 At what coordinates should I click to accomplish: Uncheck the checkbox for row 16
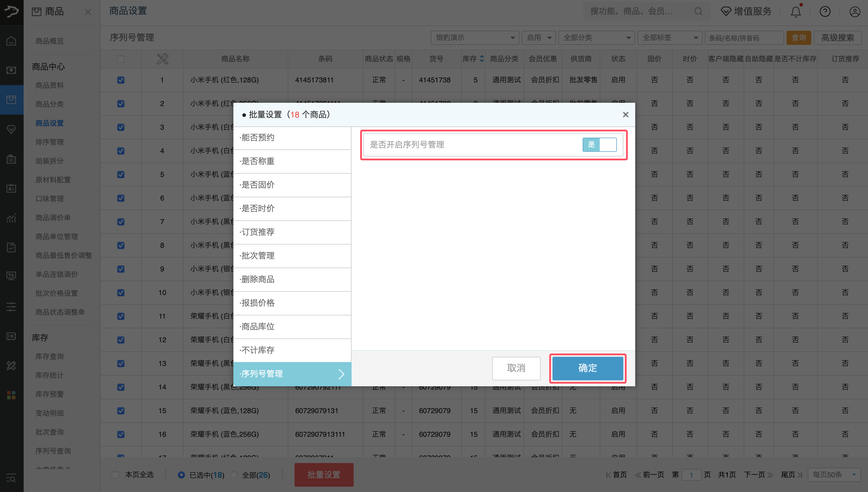(x=121, y=434)
